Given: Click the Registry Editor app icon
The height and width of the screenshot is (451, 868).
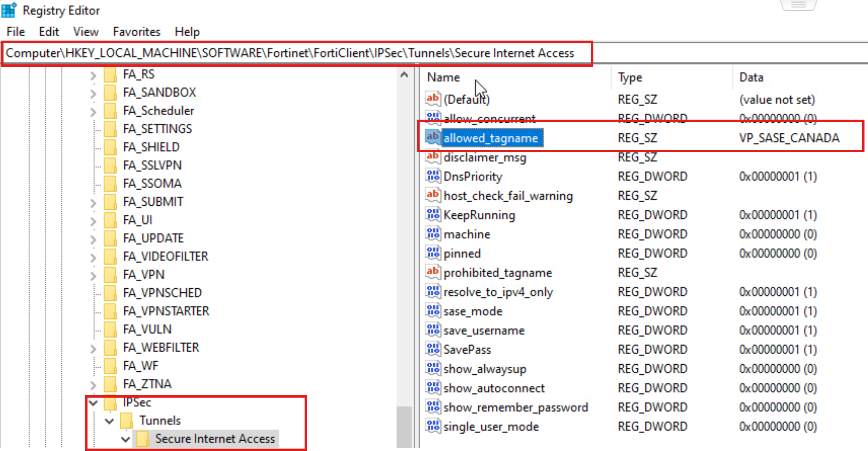Looking at the screenshot, I should pos(9,10).
